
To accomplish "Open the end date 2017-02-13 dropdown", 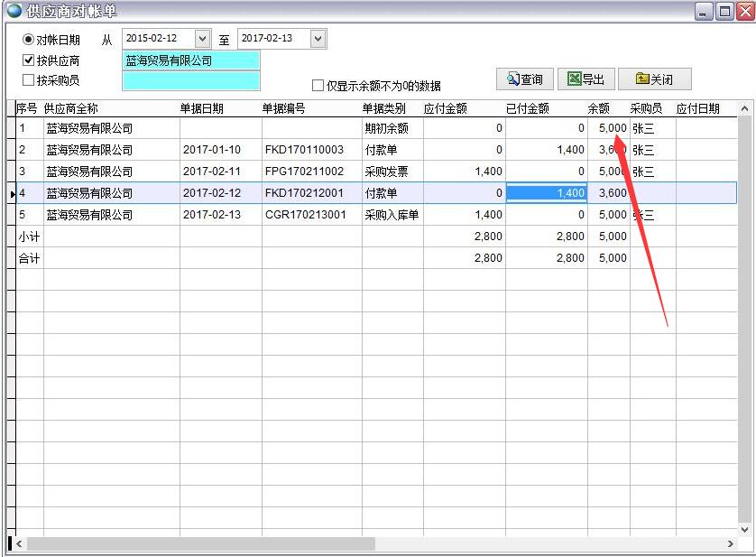I will pyautogui.click(x=318, y=39).
